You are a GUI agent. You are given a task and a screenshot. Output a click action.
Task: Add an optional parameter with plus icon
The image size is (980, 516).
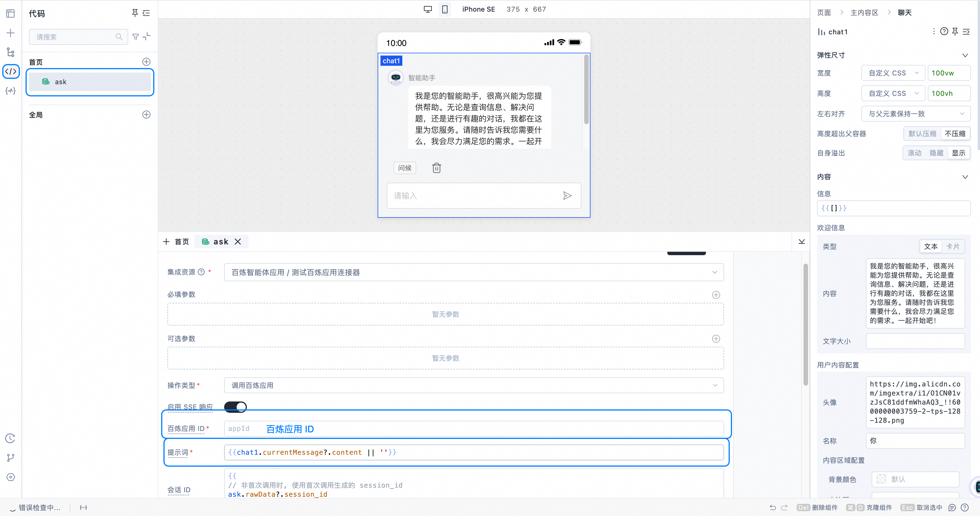(716, 339)
